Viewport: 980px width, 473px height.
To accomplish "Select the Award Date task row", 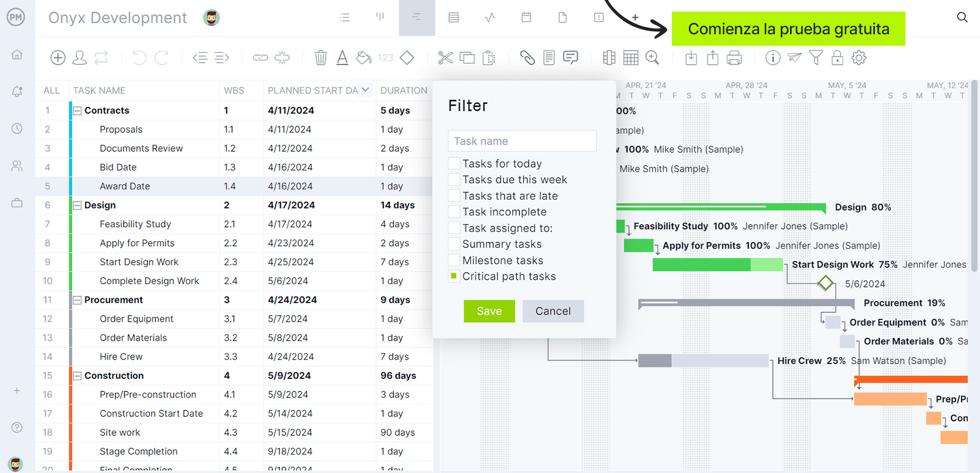I will (x=234, y=186).
